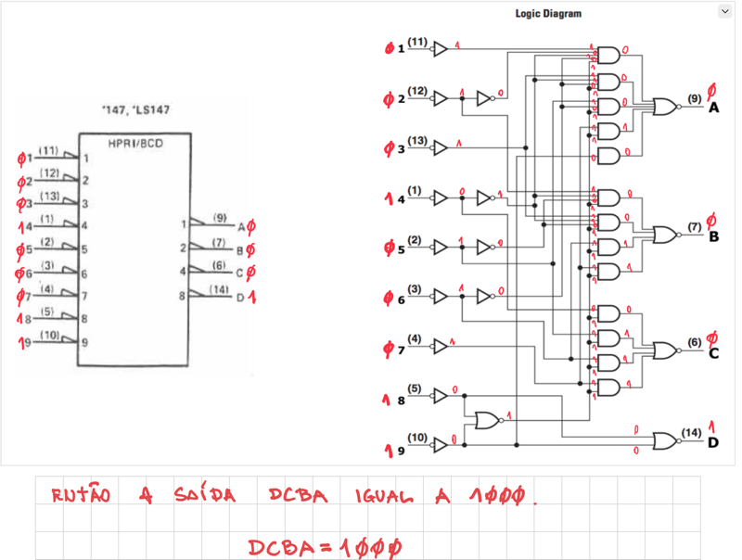Click the Logic Diagram title text
742x560 pixels.
pos(548,14)
